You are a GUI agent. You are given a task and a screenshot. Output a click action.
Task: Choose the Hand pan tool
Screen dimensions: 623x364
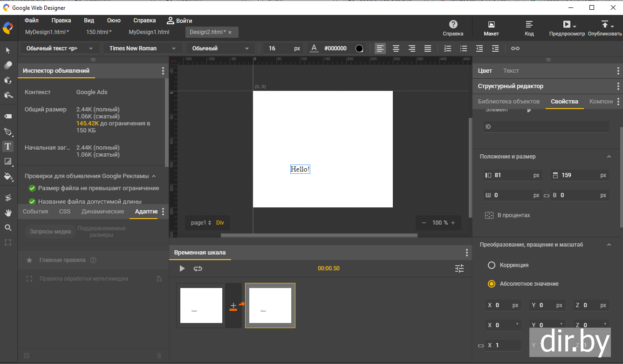(8, 213)
